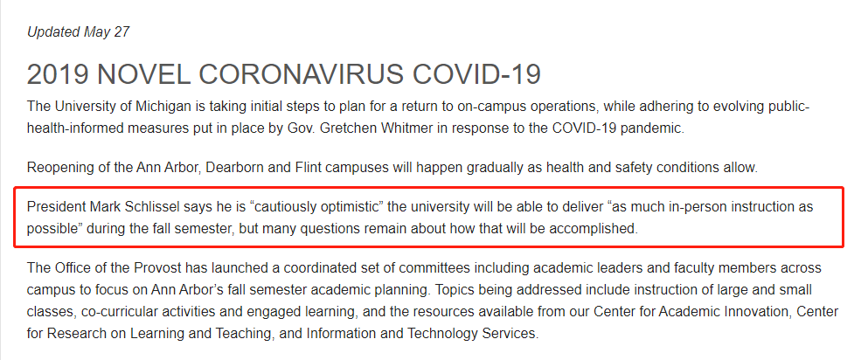The width and height of the screenshot is (868, 360).
Task: Click the "Updated May 27" date text
Action: [78, 32]
